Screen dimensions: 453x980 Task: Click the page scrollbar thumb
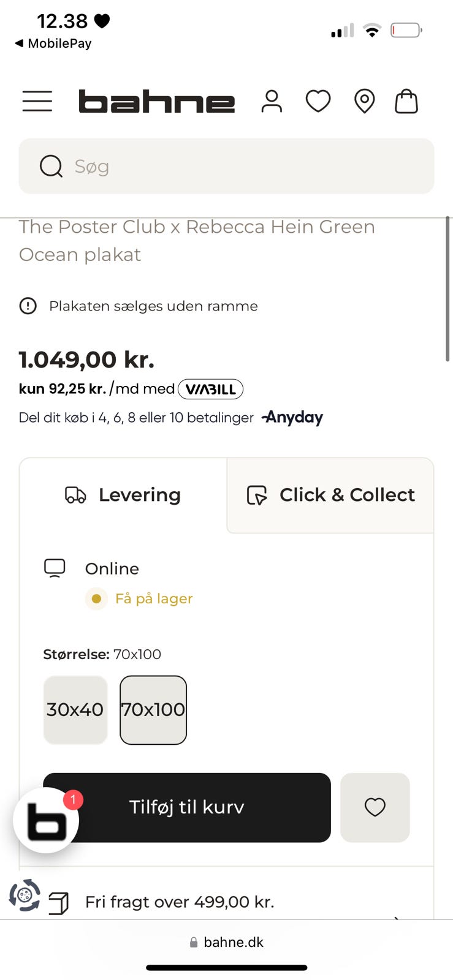coord(447,288)
